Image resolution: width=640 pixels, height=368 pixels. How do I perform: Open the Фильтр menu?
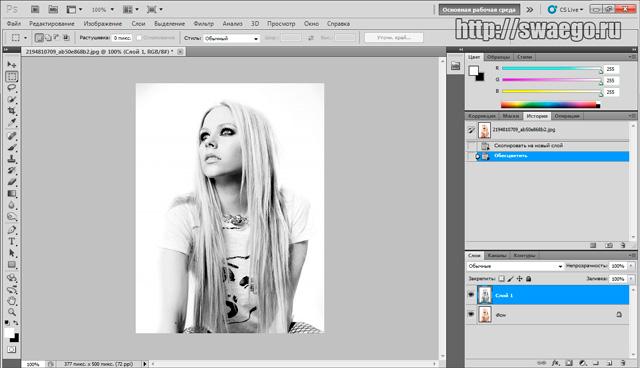click(204, 24)
